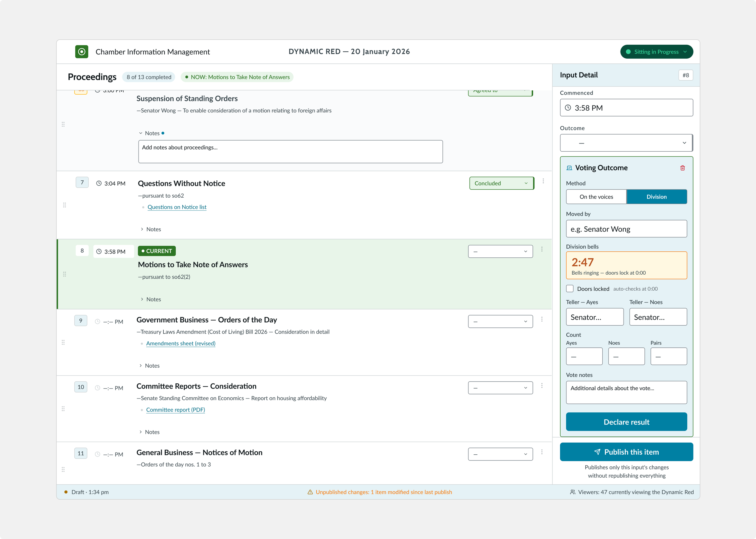This screenshot has height=539, width=756.
Task: Grab drag handle of Suspension of Standing Orders
Action: point(63,124)
